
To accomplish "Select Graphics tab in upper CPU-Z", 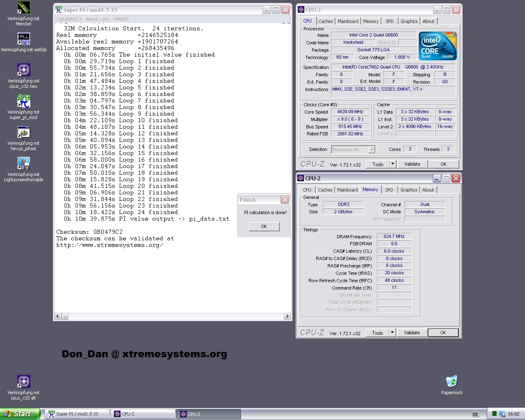I will coord(409,21).
